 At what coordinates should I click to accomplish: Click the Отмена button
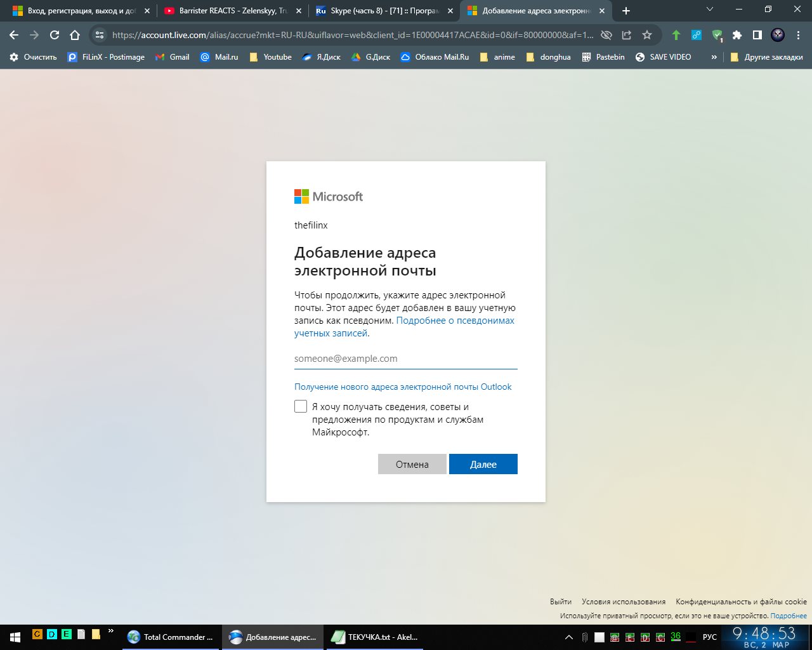(412, 464)
